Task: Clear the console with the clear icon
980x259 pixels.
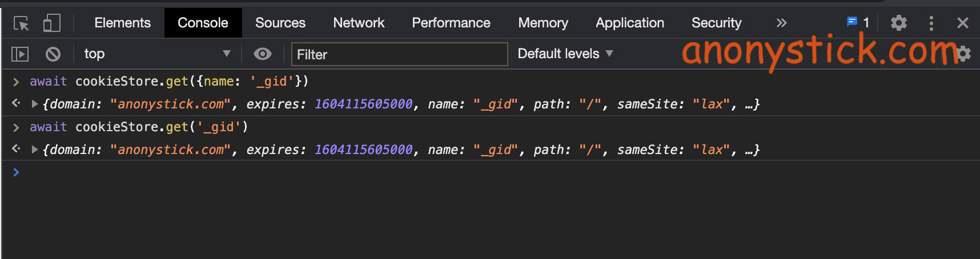Action: pyautogui.click(x=53, y=54)
